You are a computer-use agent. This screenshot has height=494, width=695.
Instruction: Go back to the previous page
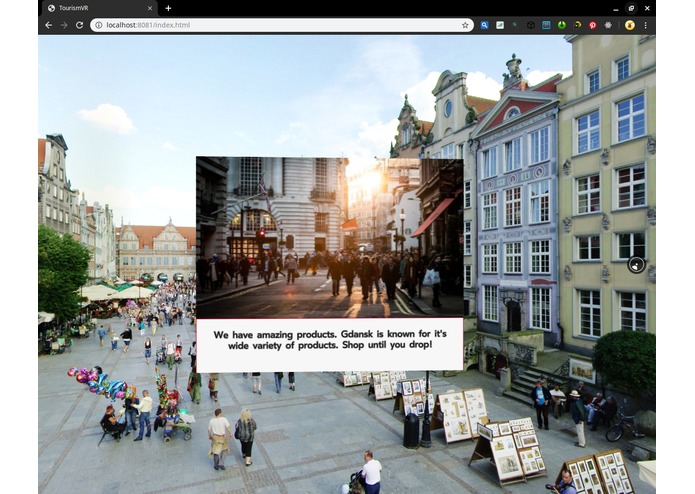[49, 25]
